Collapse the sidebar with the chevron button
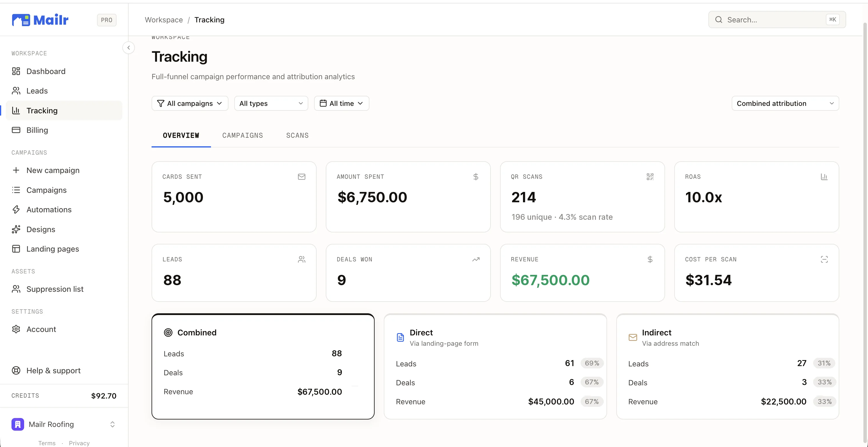Image resolution: width=868 pixels, height=447 pixels. (x=128, y=48)
